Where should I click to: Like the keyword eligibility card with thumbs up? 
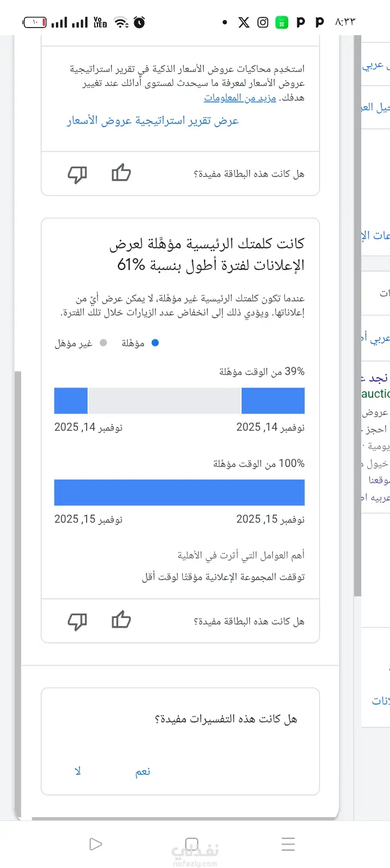[x=121, y=620]
